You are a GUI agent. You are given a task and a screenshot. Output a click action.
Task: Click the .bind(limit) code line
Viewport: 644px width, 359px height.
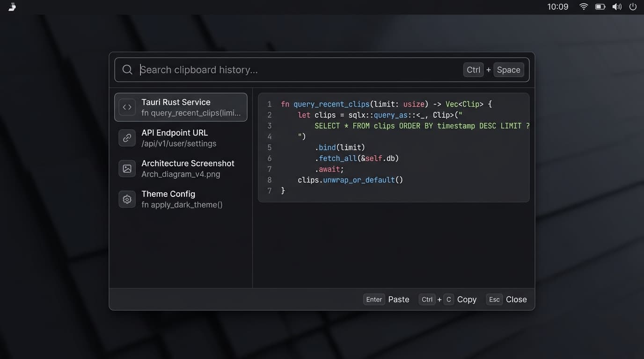340,147
